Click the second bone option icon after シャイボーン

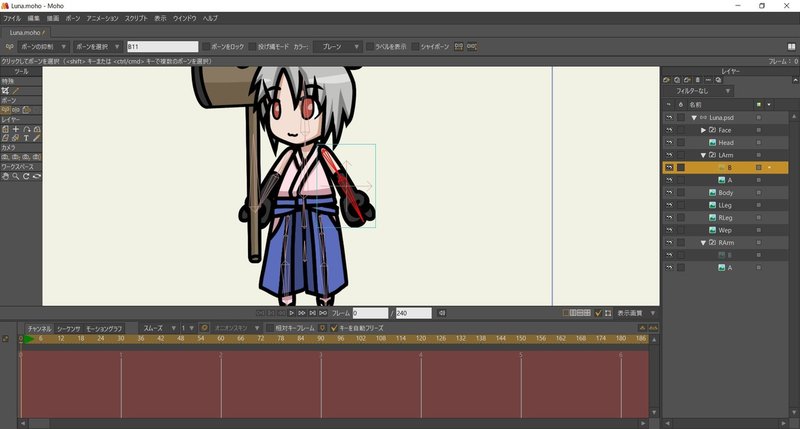pos(471,46)
